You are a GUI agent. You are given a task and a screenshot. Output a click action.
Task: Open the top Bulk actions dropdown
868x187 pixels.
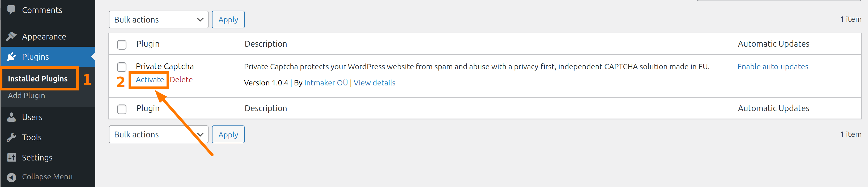[x=158, y=20]
